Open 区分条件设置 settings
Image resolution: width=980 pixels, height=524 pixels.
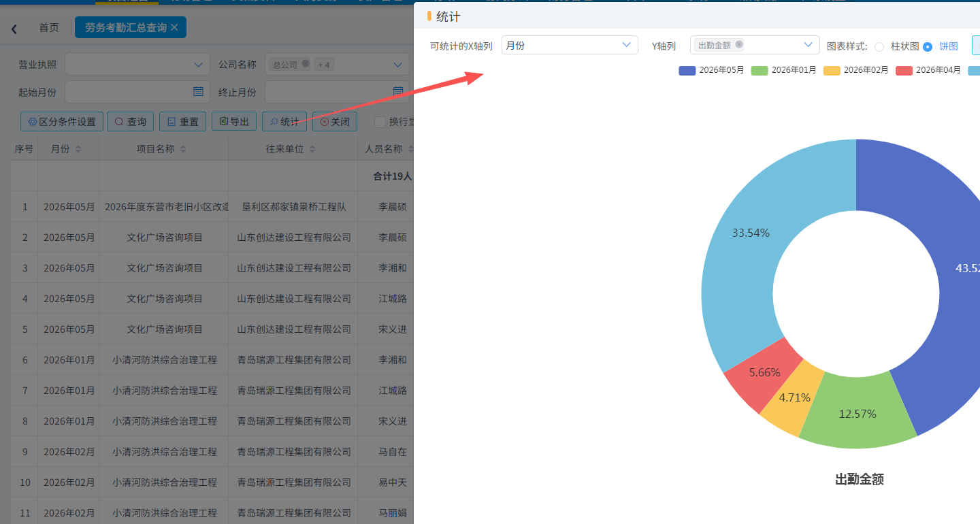(x=61, y=122)
